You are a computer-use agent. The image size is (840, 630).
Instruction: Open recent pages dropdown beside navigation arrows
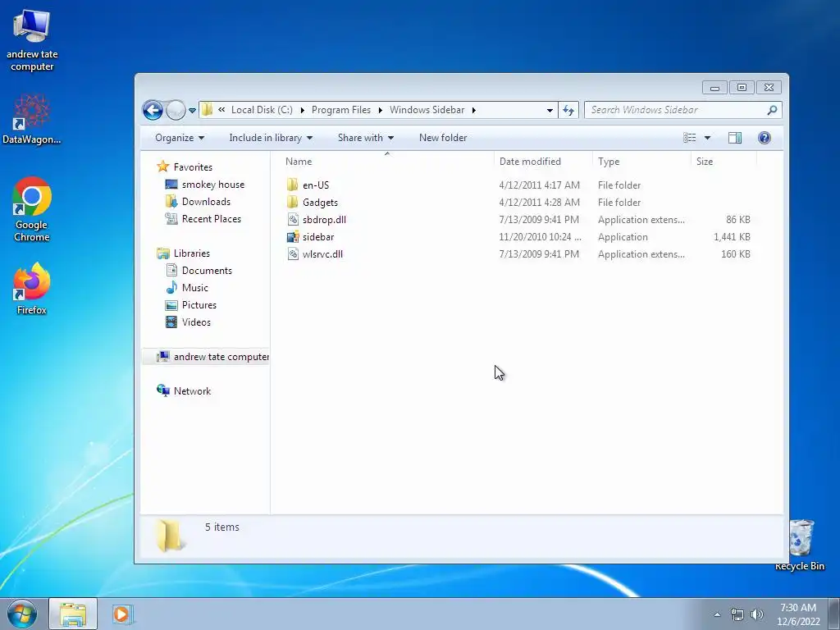(x=192, y=111)
